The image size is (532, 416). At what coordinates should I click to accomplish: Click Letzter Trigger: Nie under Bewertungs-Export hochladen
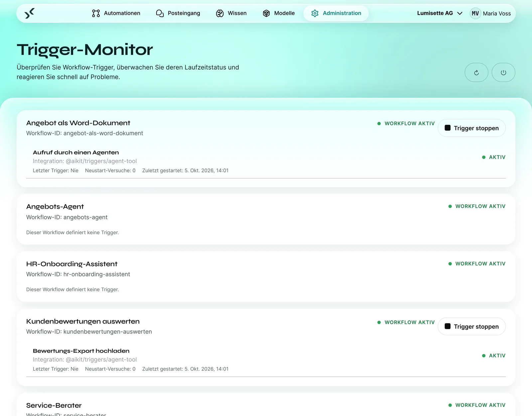(x=56, y=369)
